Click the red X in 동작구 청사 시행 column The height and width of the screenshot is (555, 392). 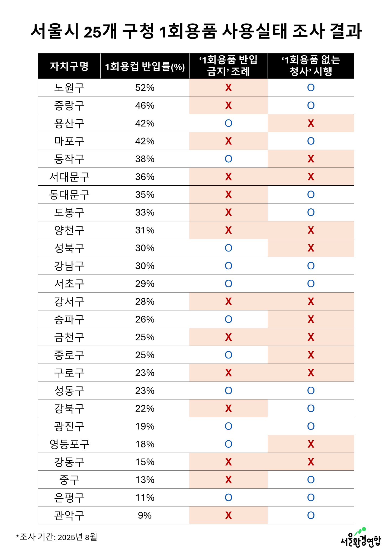[x=311, y=159]
